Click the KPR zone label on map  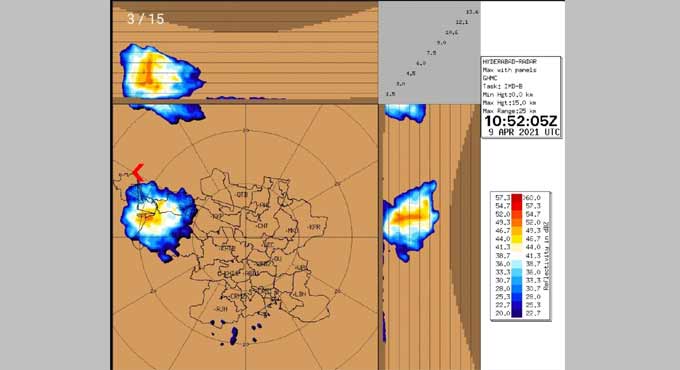point(314,227)
